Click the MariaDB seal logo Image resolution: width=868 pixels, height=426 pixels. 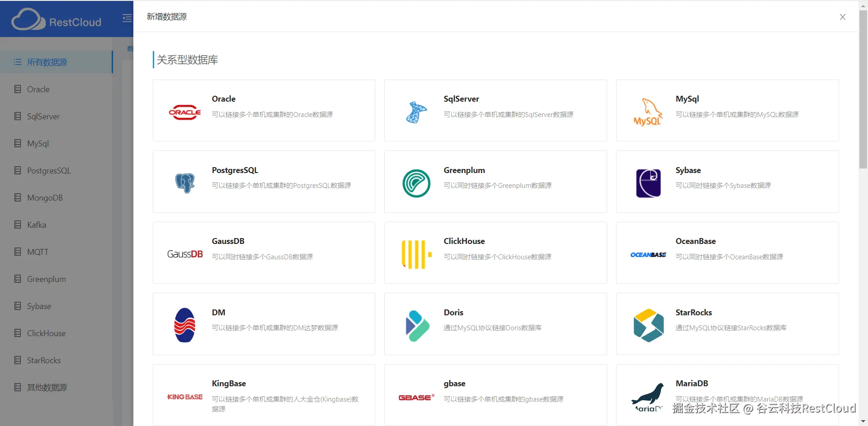(x=648, y=398)
